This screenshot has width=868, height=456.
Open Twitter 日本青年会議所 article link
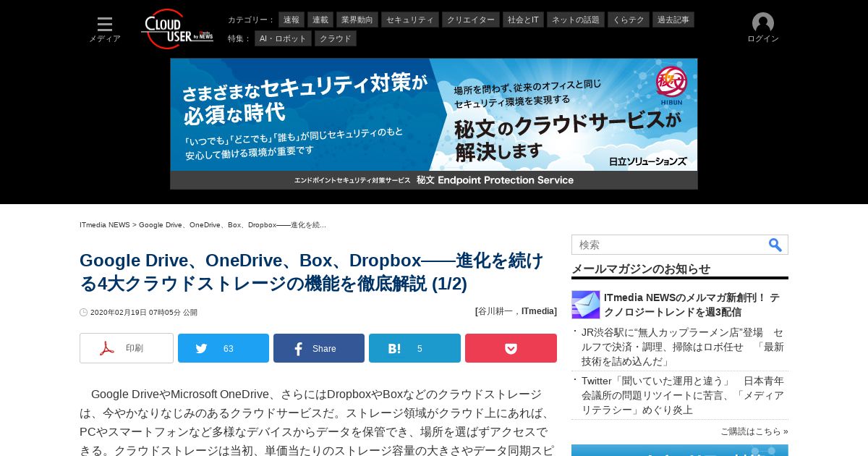point(683,395)
